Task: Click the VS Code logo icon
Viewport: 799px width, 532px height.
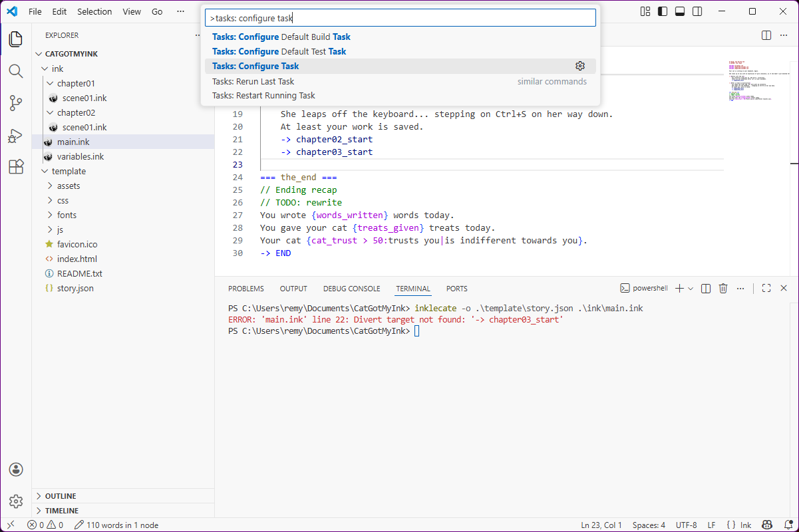Action: click(12, 11)
